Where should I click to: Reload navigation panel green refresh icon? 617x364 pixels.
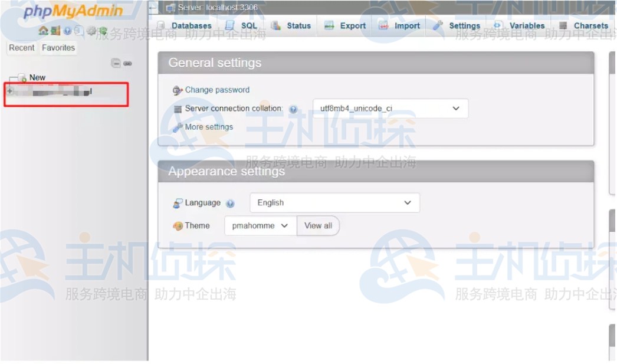point(103,31)
